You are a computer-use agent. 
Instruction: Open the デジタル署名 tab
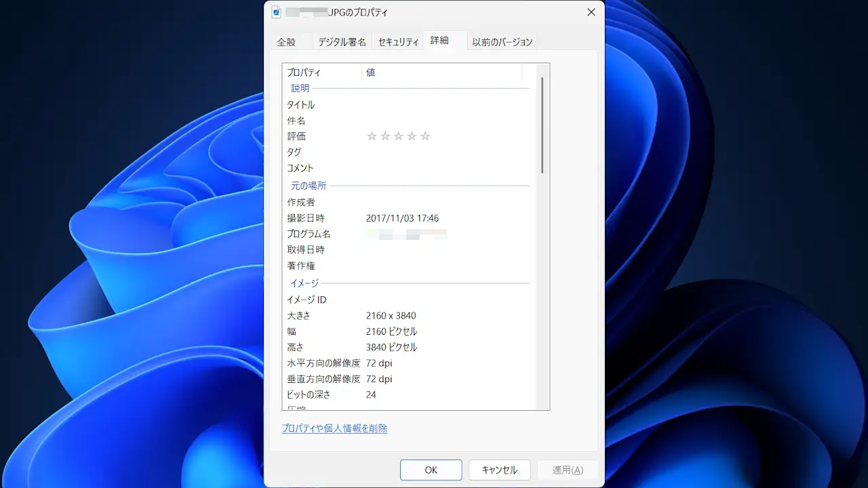point(342,42)
